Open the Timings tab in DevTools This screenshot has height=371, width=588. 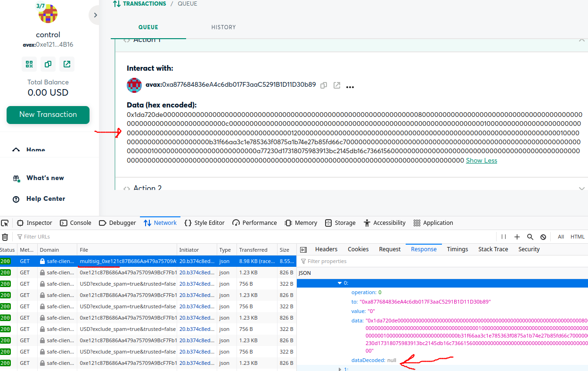coord(457,249)
